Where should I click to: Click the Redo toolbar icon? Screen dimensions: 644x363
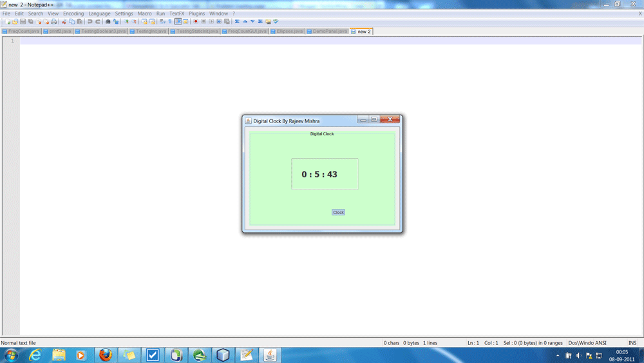[98, 21]
